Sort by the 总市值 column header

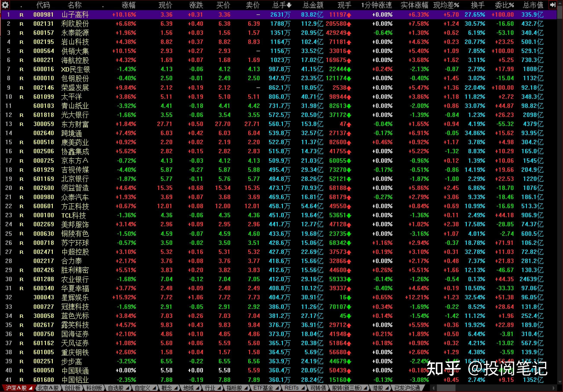pyautogui.click(x=533, y=5)
